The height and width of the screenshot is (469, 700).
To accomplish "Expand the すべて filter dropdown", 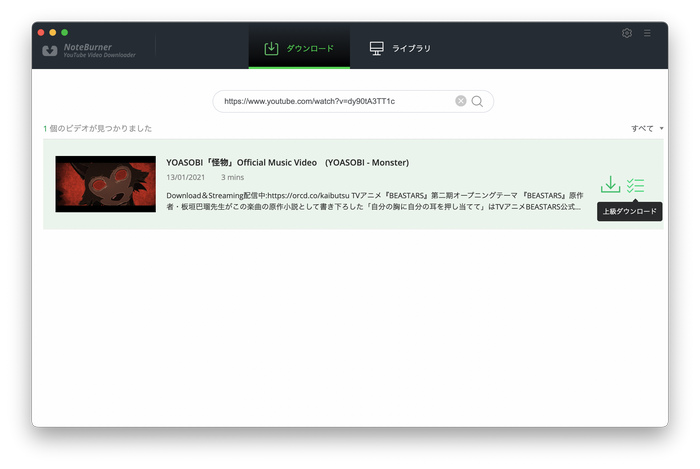I will click(647, 129).
